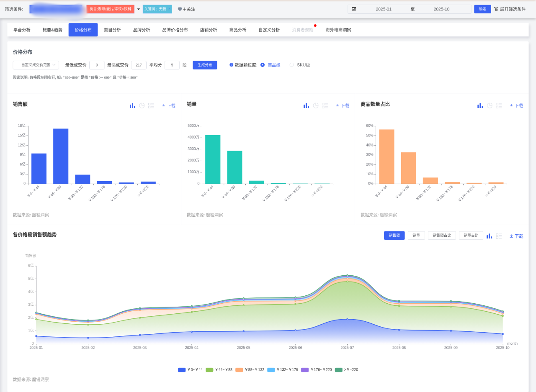Image resolution: width=536 pixels, height=392 pixels.
Task: Show 销量 chart as table list
Action: click(325, 106)
